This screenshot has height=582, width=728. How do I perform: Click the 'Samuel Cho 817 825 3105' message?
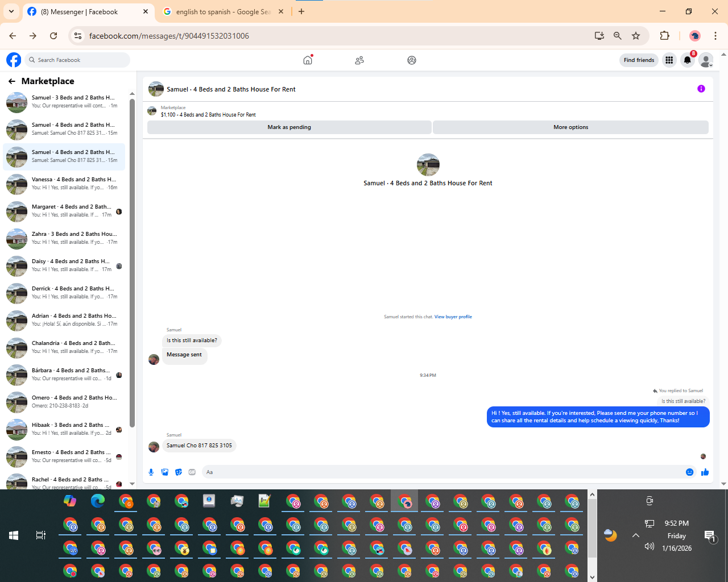click(x=199, y=446)
